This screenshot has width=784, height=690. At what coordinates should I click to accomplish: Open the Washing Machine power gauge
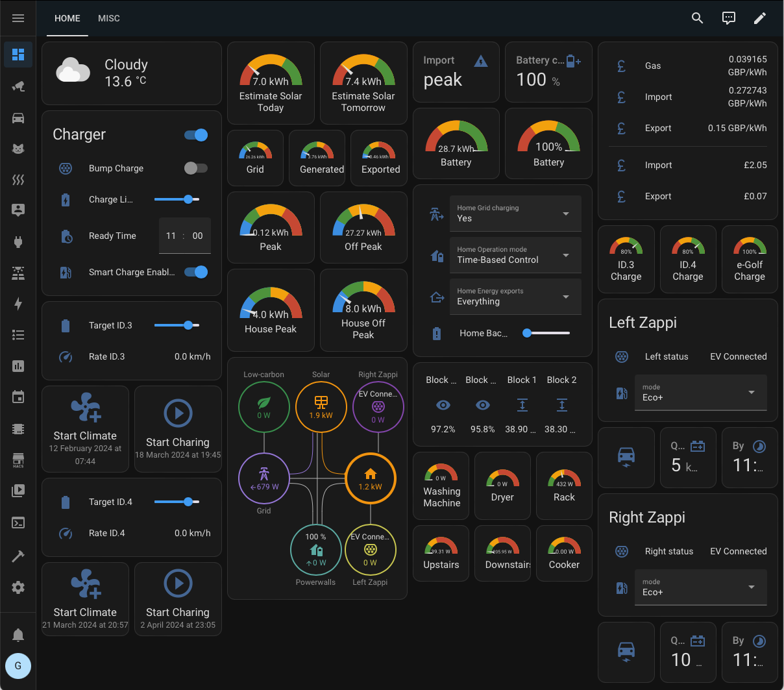coord(441,486)
